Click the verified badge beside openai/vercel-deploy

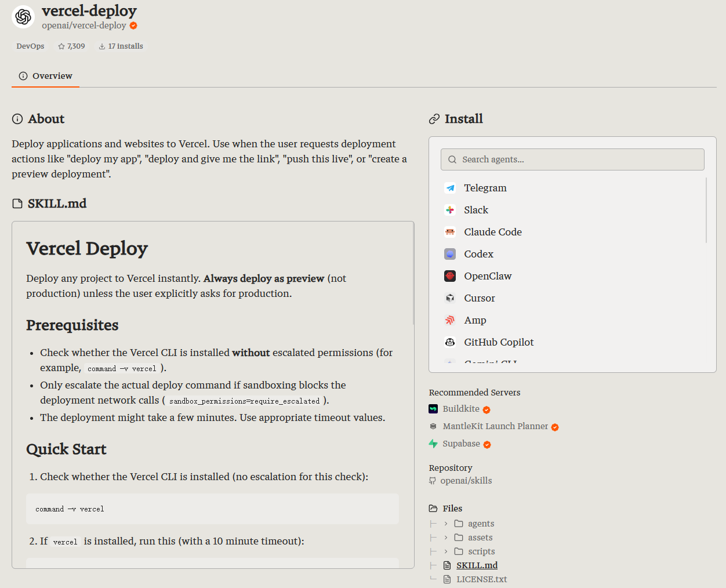[133, 26]
